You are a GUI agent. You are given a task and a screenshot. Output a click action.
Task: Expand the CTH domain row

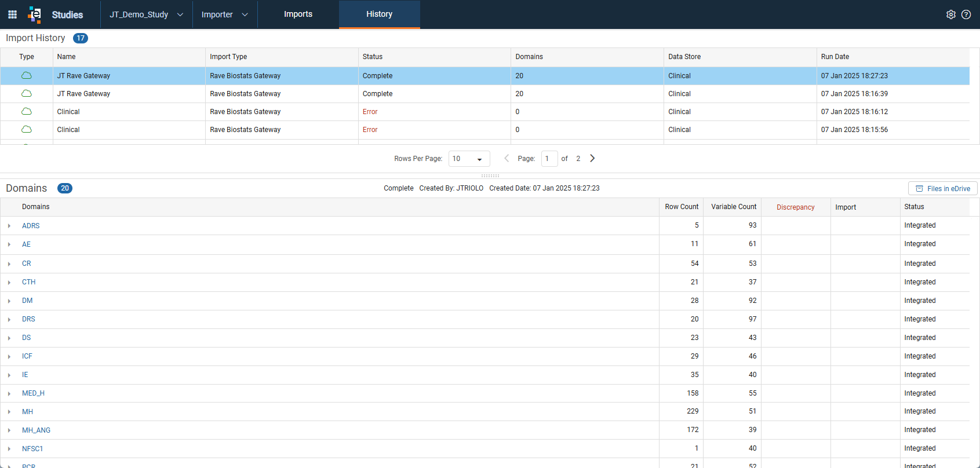(9, 282)
